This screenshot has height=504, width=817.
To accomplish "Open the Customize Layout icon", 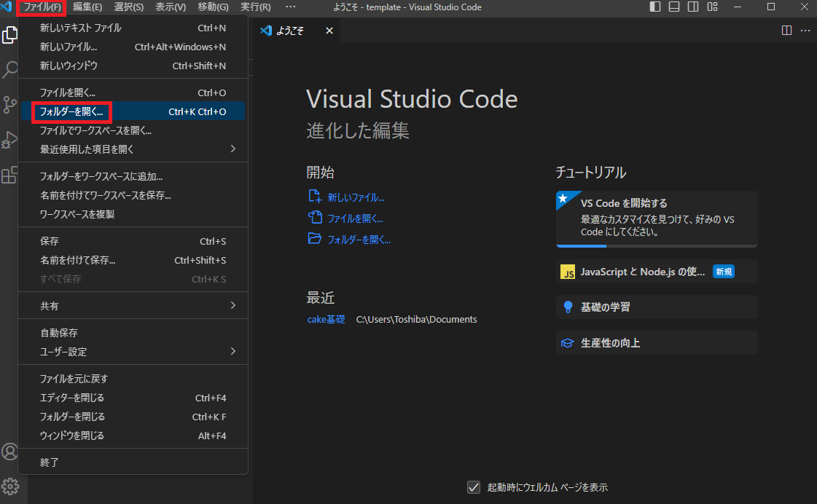I will coord(712,7).
